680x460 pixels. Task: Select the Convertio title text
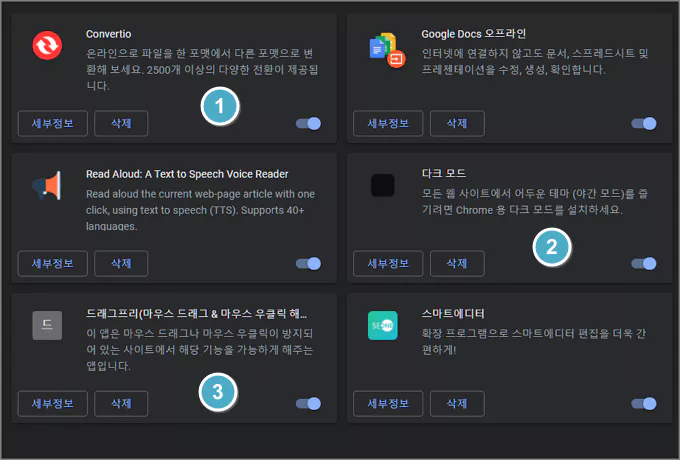click(108, 34)
